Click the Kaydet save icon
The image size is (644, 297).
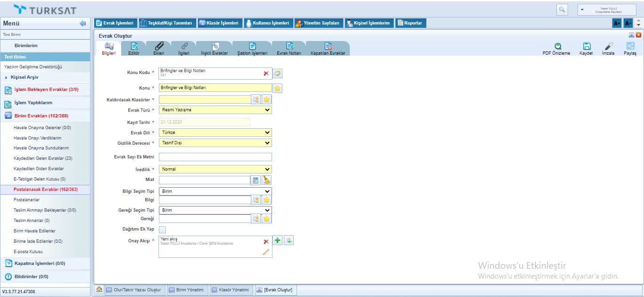point(586,46)
